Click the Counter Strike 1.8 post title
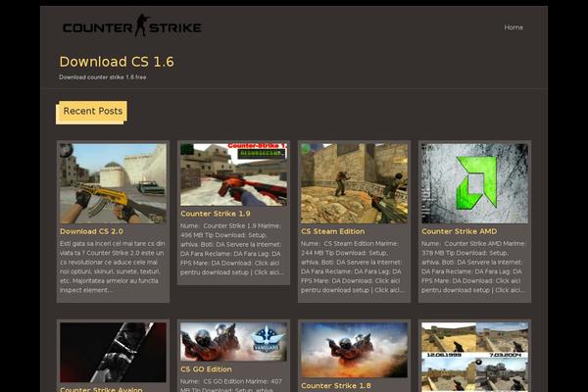The image size is (588, 392). (x=336, y=385)
